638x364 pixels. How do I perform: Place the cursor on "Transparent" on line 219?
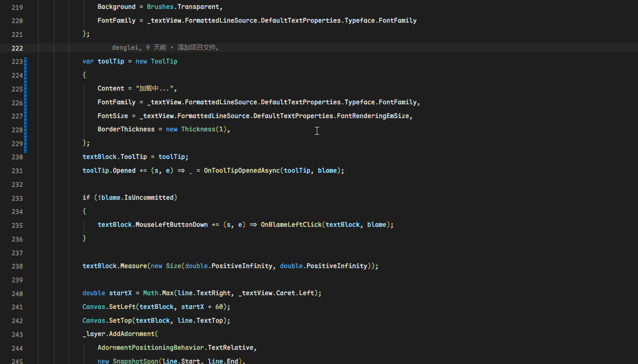click(198, 7)
